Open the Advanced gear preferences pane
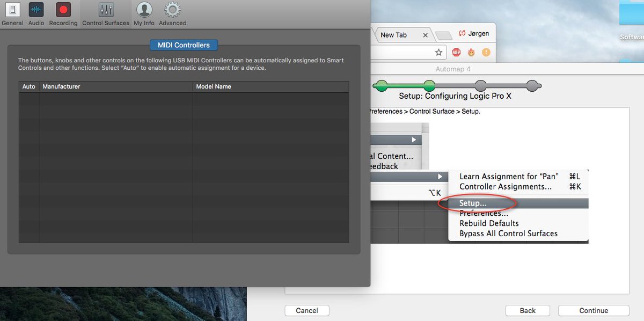This screenshot has width=644, height=321. tap(172, 14)
